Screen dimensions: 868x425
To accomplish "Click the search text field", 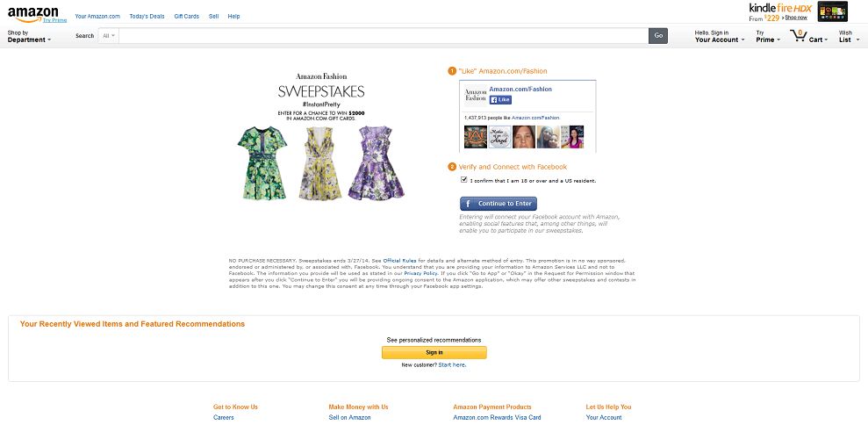I will pyautogui.click(x=384, y=36).
